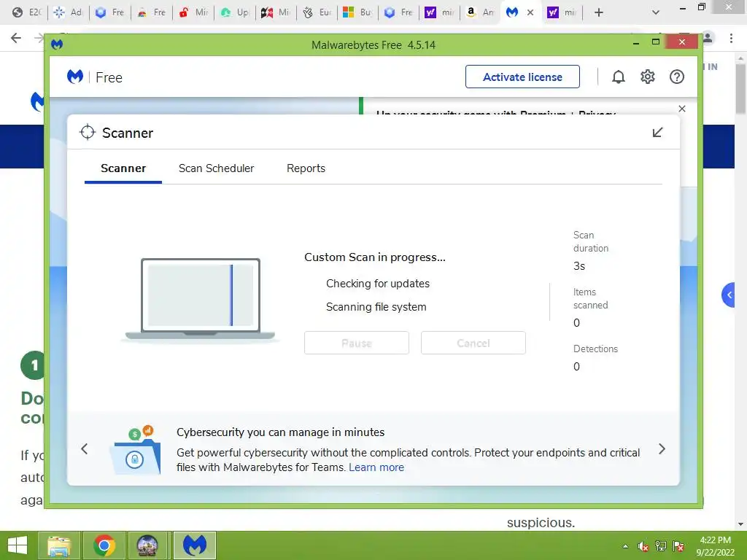This screenshot has height=560, width=747.
Task: Click 'Custom Scan in progress...' text
Action: (375, 257)
